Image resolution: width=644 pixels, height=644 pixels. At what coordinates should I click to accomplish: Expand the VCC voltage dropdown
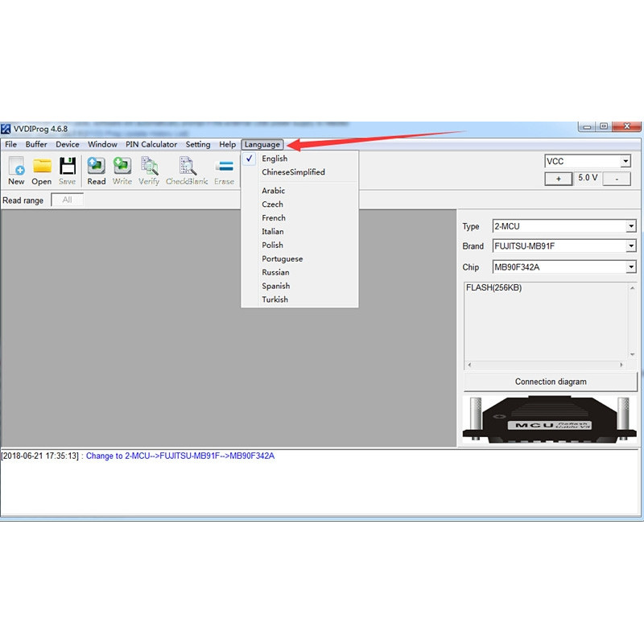tap(625, 161)
